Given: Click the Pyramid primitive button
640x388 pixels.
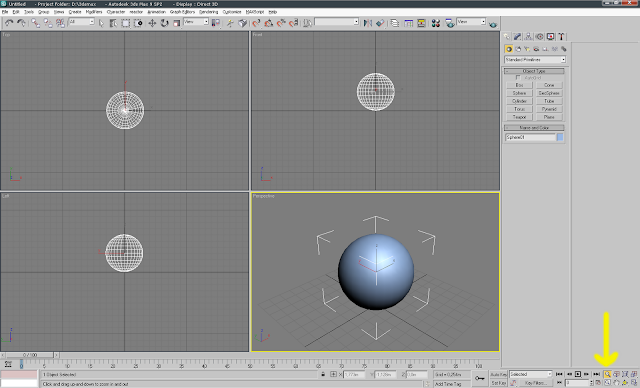Looking at the screenshot, I should coord(549,109).
